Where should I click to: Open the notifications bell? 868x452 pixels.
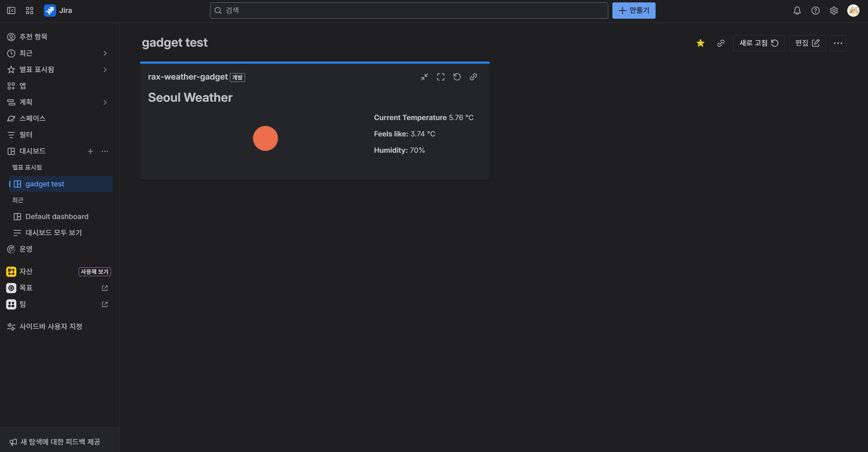[797, 11]
